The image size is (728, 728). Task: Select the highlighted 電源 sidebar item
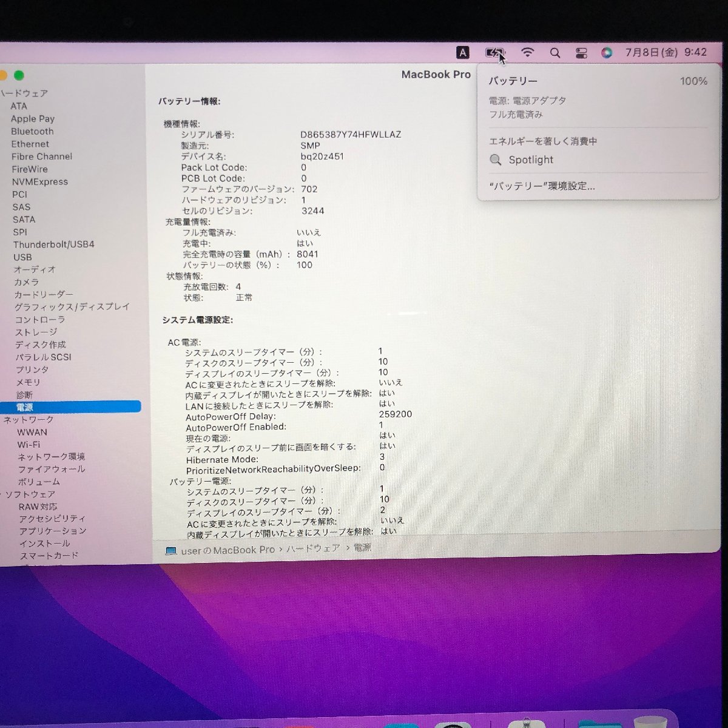point(70,407)
